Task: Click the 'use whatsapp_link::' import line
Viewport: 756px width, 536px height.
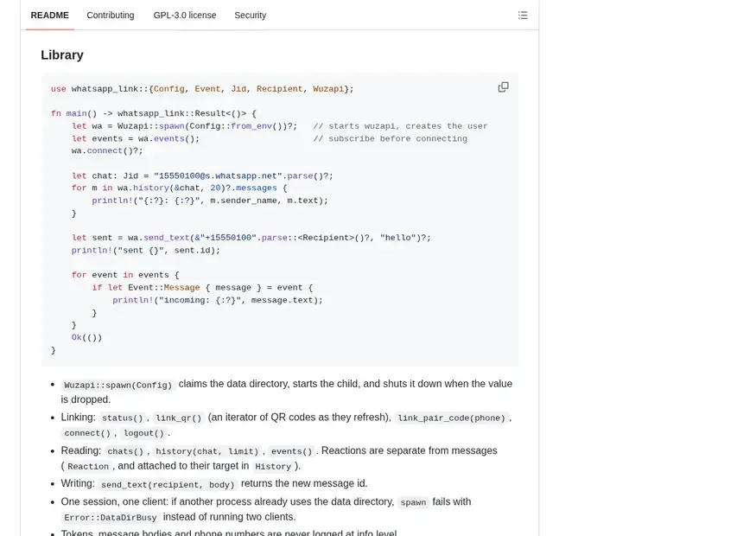Action: pos(202,89)
